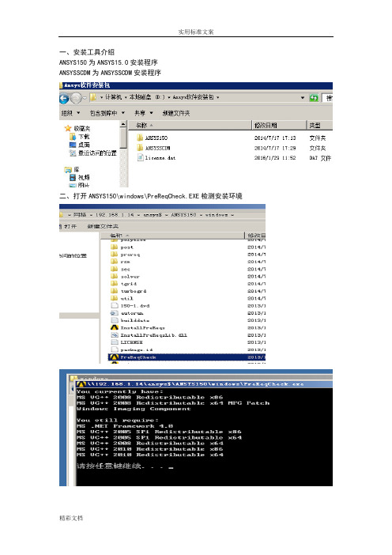Click the navigation pane scrollbar up arrow
The height and width of the screenshot is (555, 392).
123,124
